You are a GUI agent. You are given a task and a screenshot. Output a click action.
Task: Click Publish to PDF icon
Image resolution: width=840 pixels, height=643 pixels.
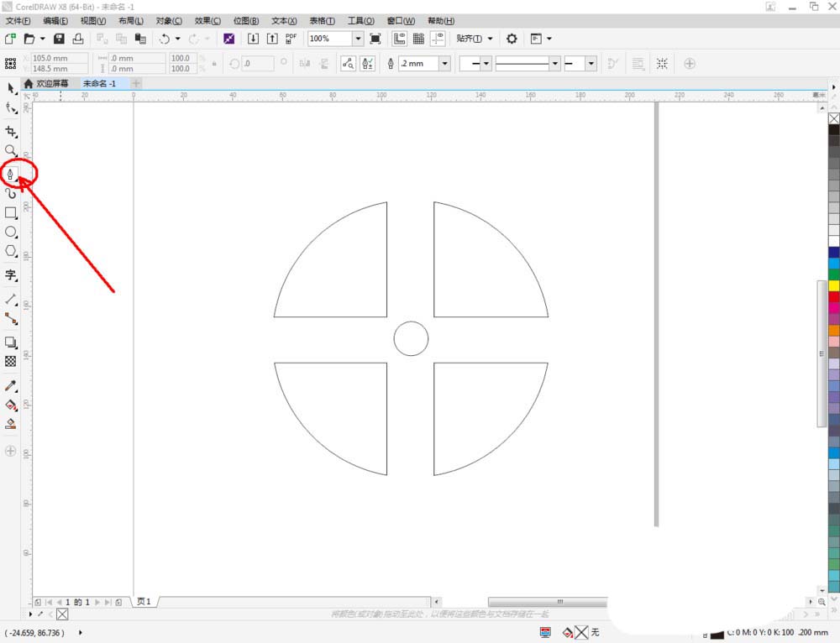click(291, 39)
